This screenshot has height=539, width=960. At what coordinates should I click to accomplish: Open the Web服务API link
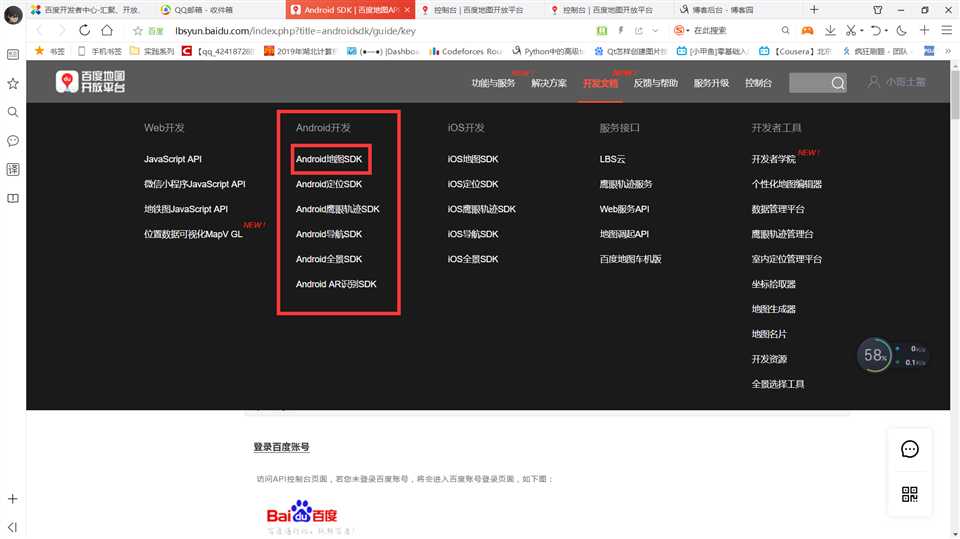(x=624, y=209)
